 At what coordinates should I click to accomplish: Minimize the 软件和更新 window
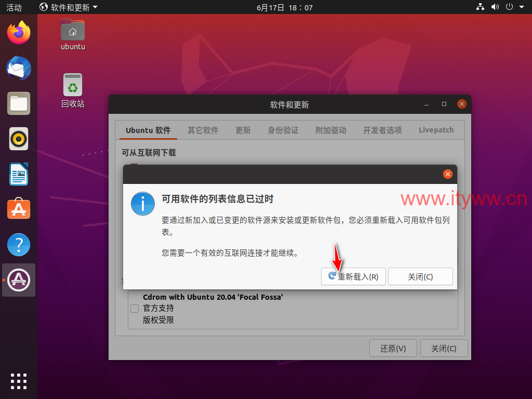click(427, 104)
